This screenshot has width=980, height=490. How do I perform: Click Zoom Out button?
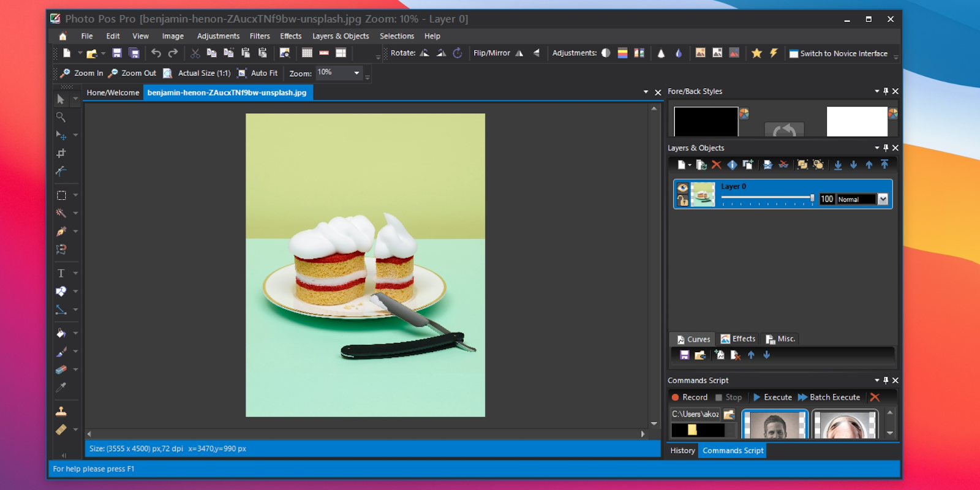132,73
